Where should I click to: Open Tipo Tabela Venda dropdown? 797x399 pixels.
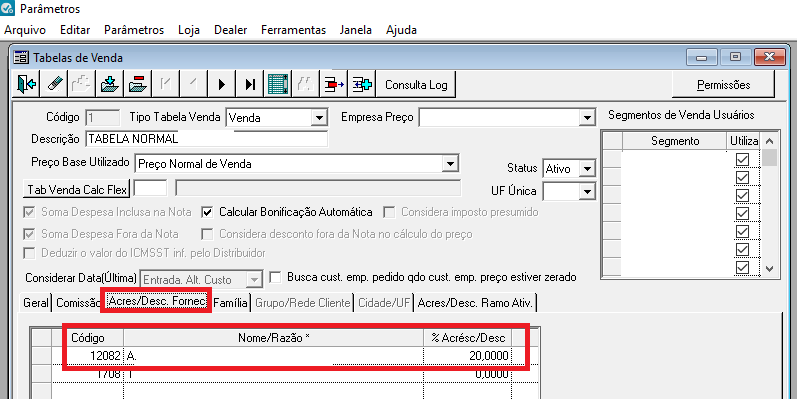(x=319, y=118)
